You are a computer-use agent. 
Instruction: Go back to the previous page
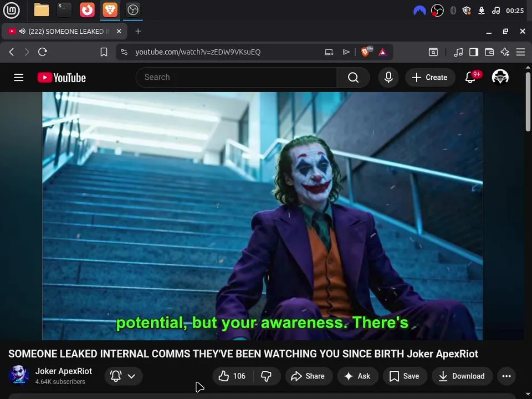tap(12, 52)
